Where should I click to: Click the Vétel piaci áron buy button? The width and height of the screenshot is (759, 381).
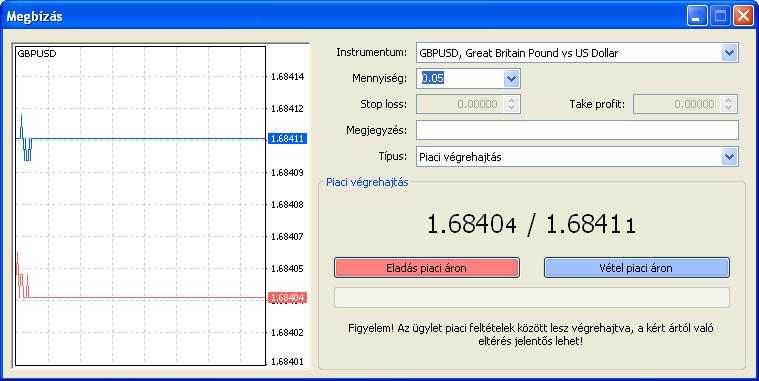(x=637, y=268)
